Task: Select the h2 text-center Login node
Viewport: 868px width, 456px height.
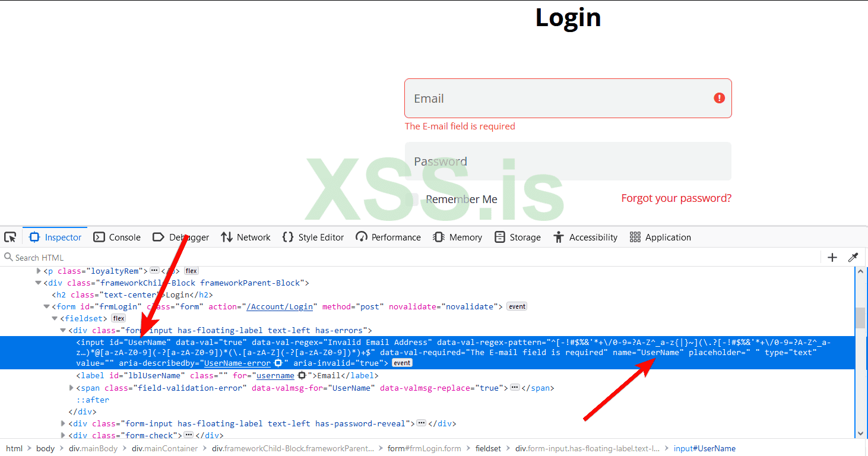Action: pos(132,294)
